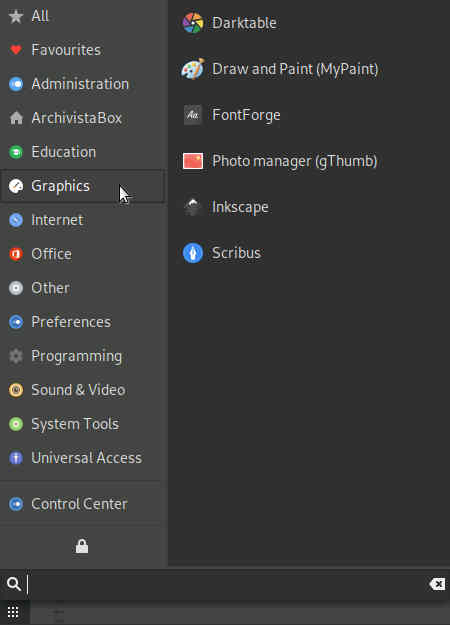Open the Favourites category label
Screen dimensions: 450x625
point(66,50)
